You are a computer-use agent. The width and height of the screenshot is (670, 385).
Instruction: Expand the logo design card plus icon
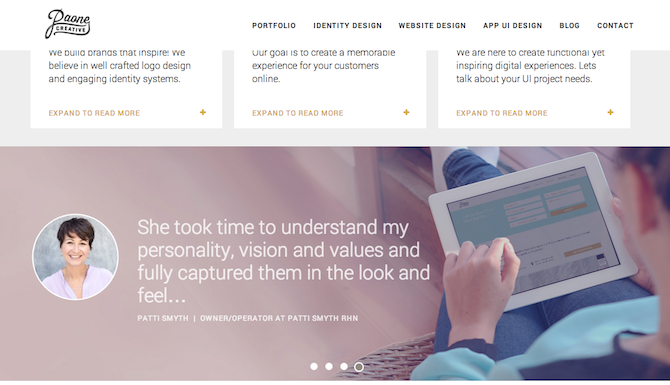click(203, 112)
